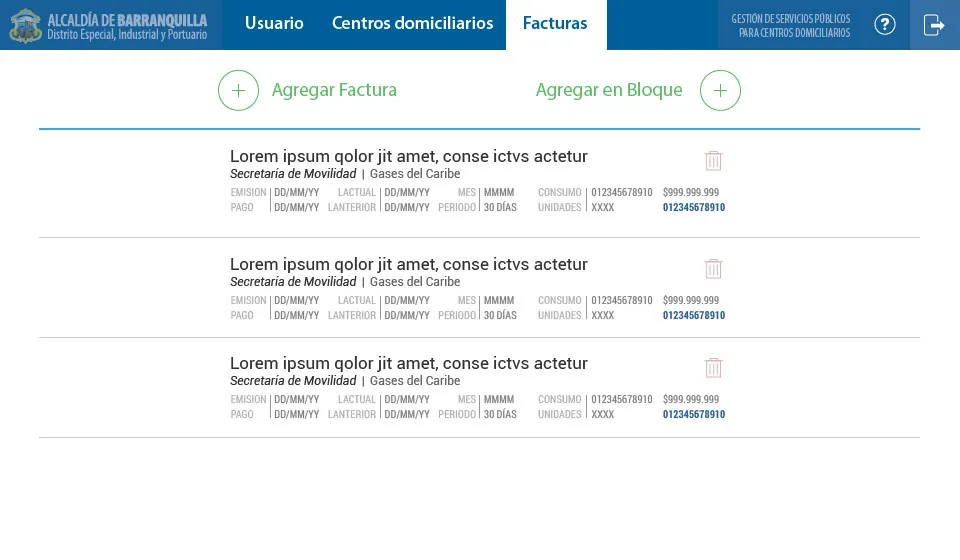Viewport: 960px width, 560px height.
Task: Click Gases del Caribe in first invoice
Action: [x=415, y=174]
